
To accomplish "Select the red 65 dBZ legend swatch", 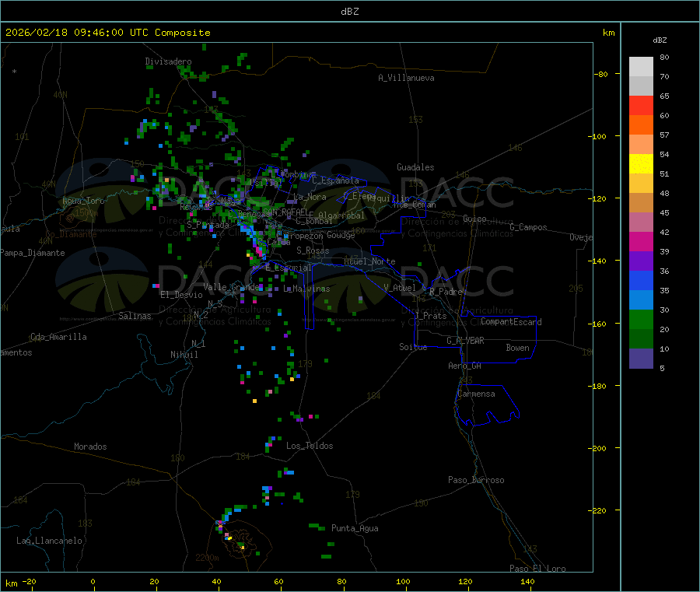I will [641, 105].
